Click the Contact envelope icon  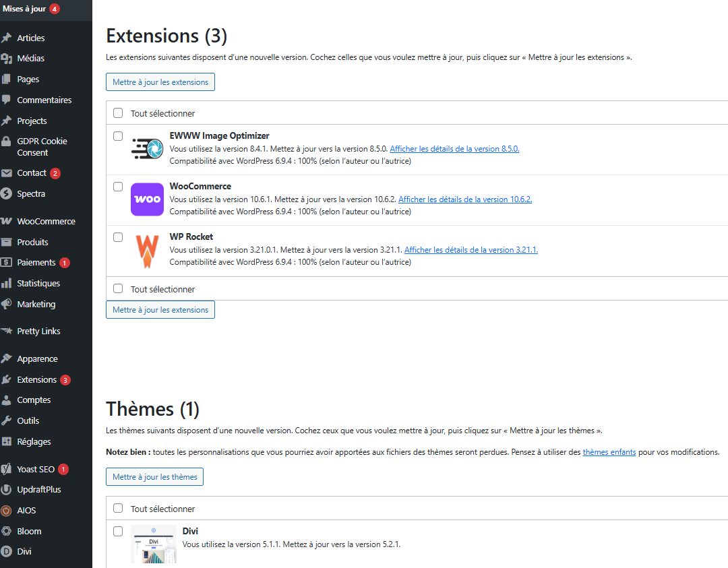point(7,173)
